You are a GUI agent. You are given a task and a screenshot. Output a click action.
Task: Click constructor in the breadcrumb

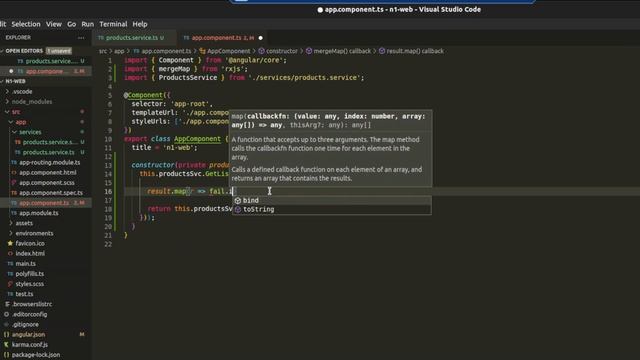[x=282, y=51]
